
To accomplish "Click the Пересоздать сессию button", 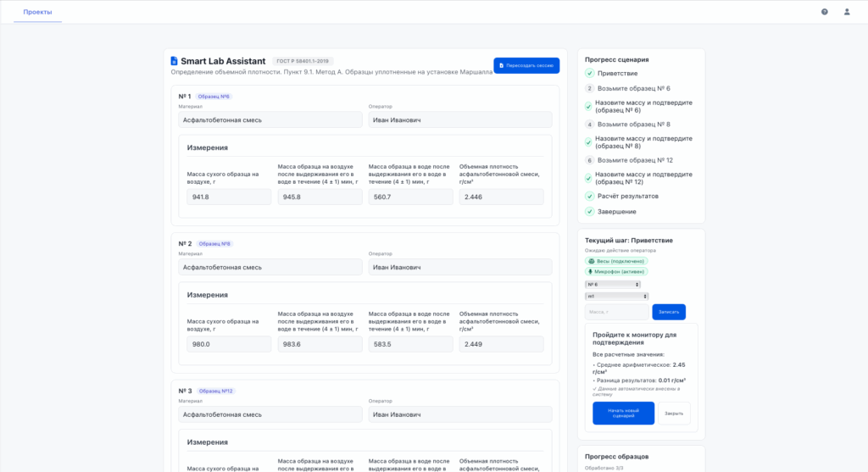I will click(526, 65).
